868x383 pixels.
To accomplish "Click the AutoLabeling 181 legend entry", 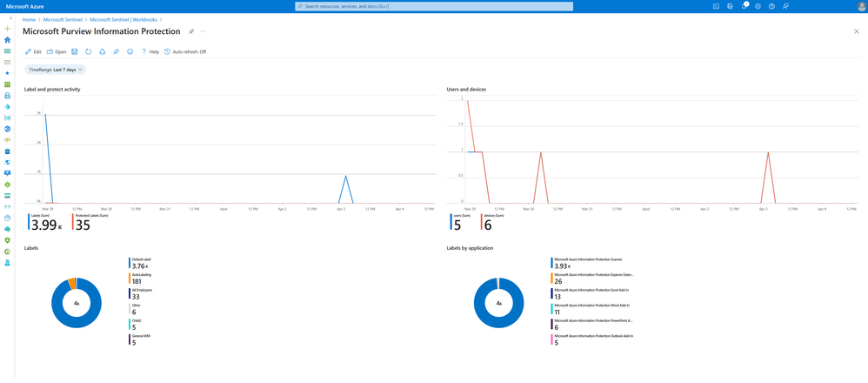I will pos(140,279).
